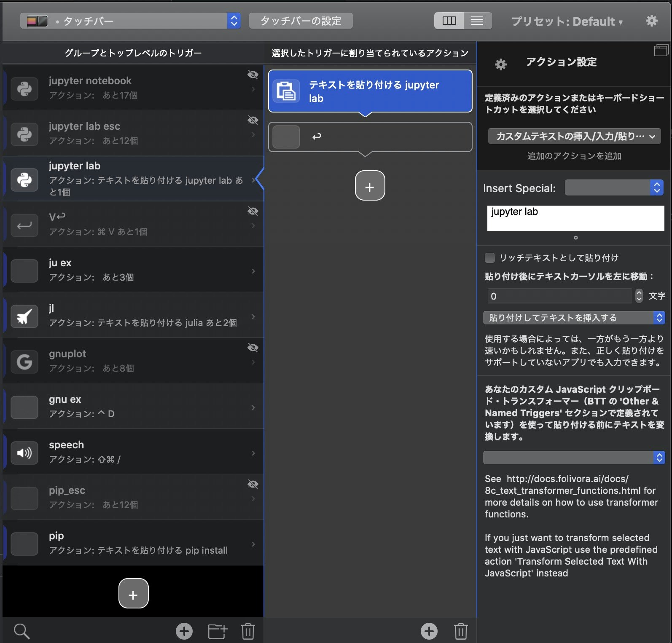Select the pip_esc trigger name

tap(67, 490)
